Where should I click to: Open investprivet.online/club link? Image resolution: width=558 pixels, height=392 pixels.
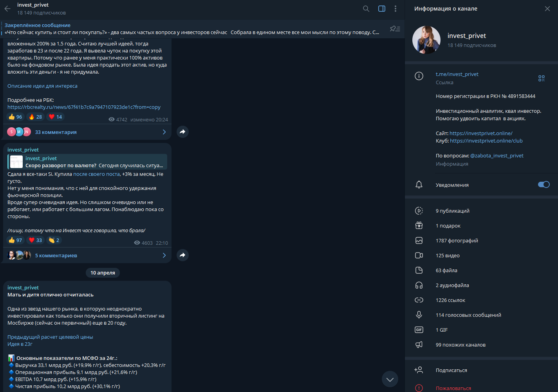486,141
